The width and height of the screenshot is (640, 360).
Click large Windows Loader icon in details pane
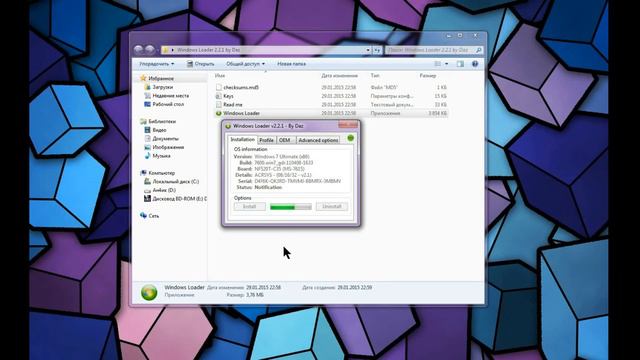(149, 293)
